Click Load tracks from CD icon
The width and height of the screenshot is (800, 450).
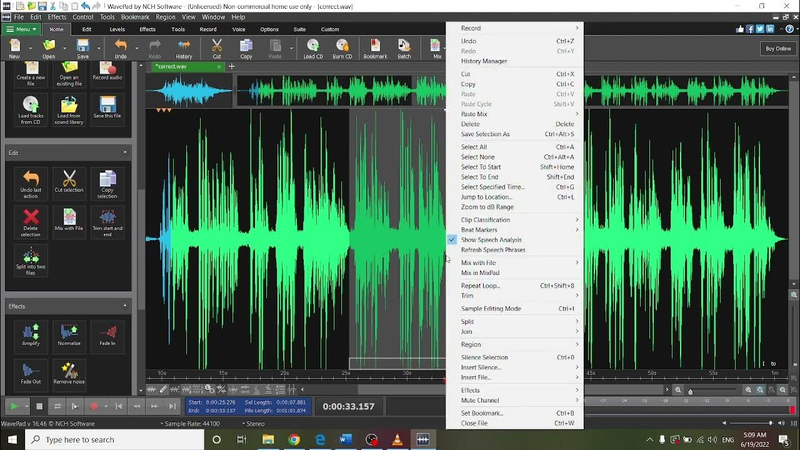click(31, 110)
